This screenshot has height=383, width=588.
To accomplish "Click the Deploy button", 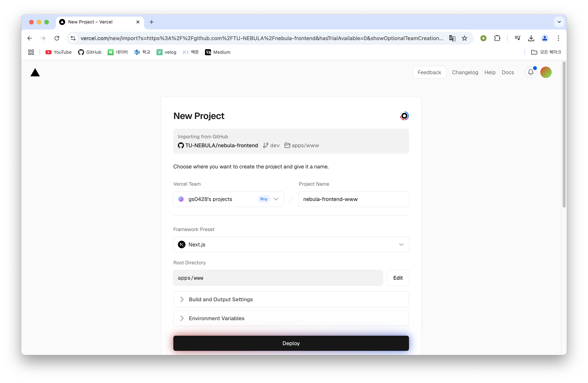I will tap(291, 343).
